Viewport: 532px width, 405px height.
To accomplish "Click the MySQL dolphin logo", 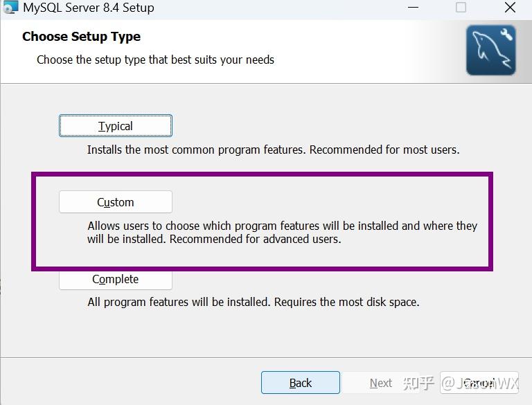I will click(490, 50).
